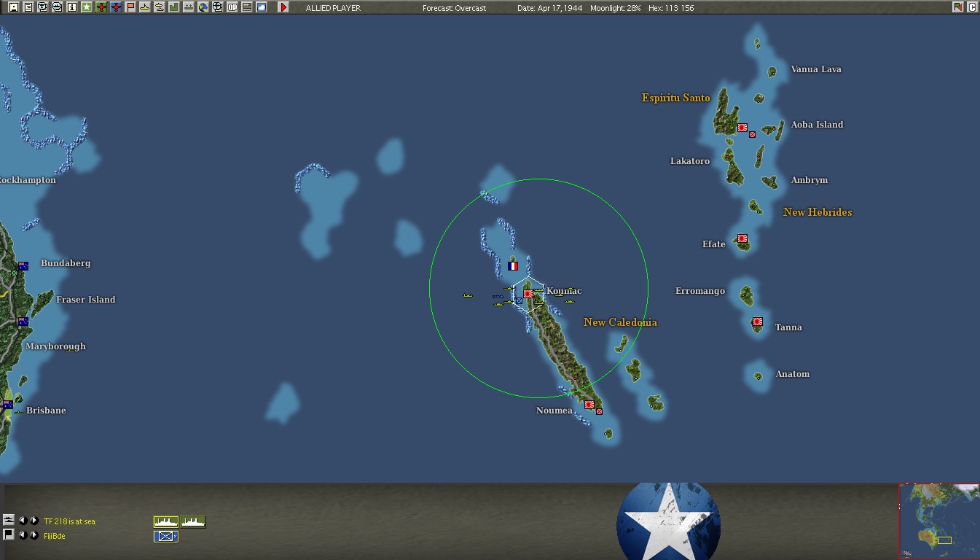Open the weather cloud icon

(x=262, y=7)
